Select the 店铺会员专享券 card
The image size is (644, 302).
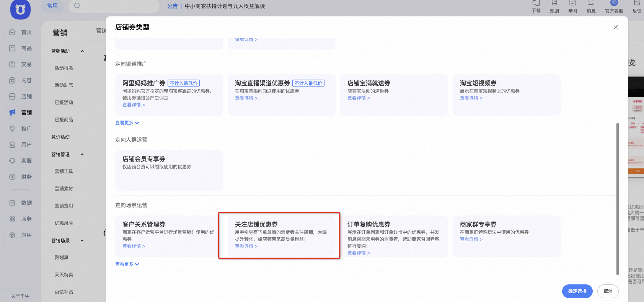click(169, 171)
